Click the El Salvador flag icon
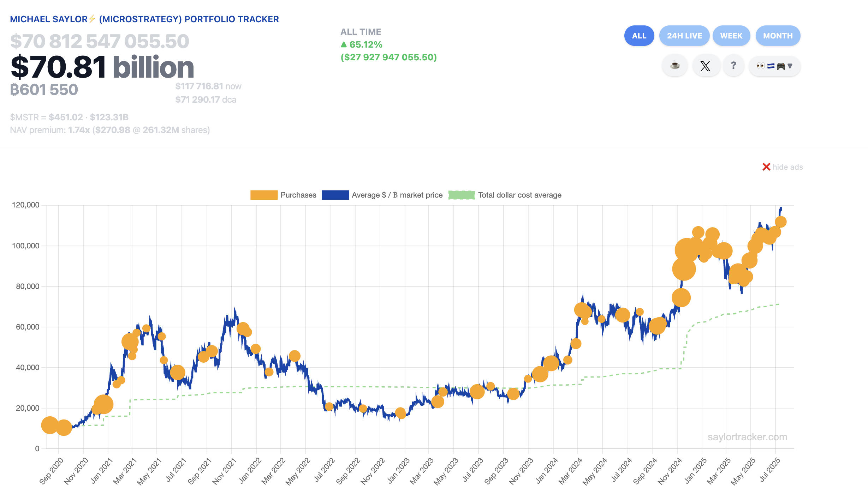 tap(771, 66)
